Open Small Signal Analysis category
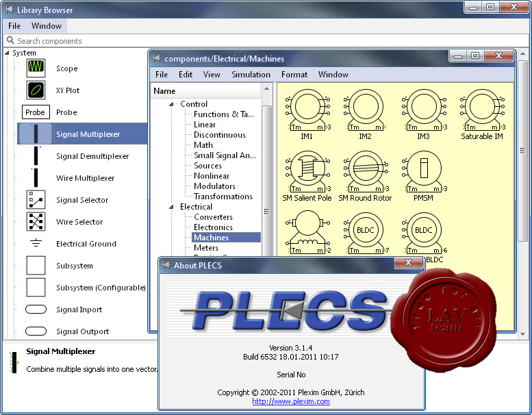The height and width of the screenshot is (415, 532). (x=225, y=155)
